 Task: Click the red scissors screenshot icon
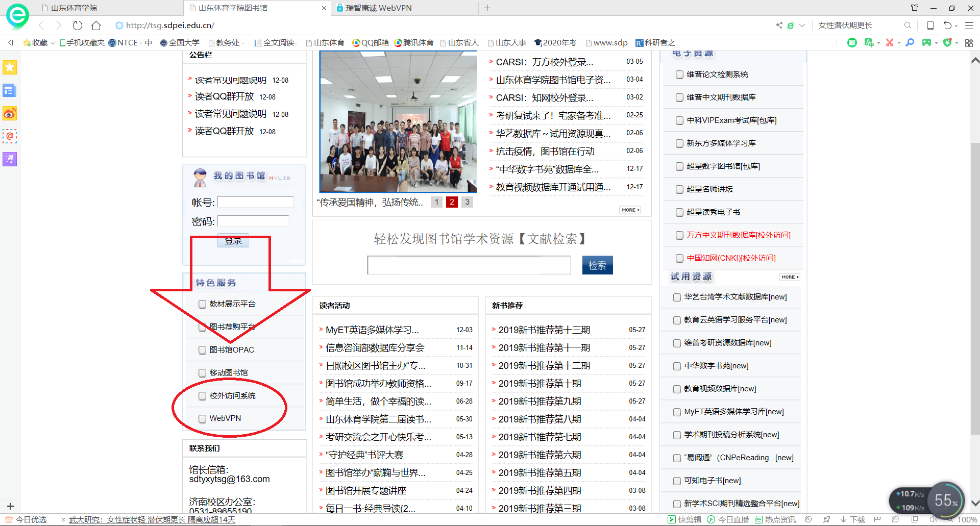click(x=890, y=43)
